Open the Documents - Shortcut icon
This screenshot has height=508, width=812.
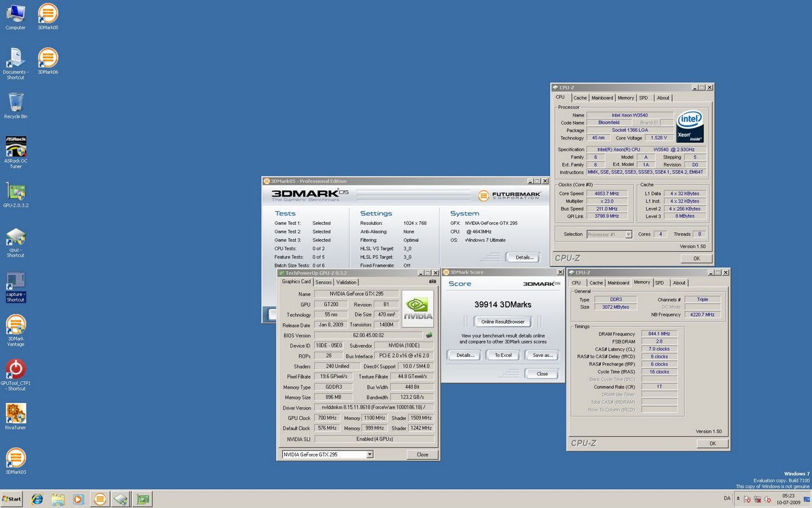(x=15, y=64)
